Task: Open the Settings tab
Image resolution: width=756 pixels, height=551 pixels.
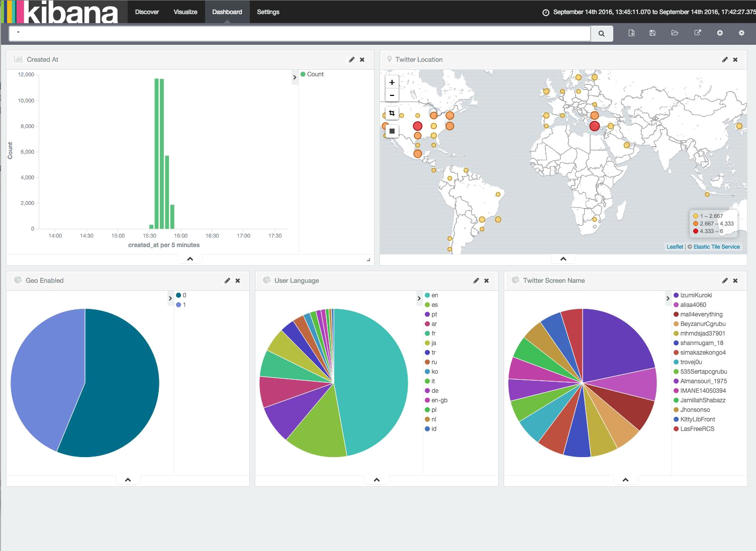Action: tap(268, 12)
